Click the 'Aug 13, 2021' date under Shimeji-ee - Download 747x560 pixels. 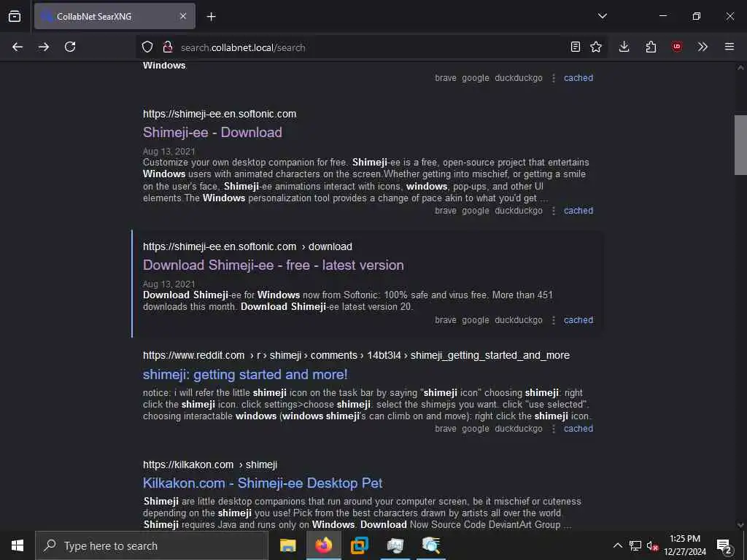(x=169, y=152)
